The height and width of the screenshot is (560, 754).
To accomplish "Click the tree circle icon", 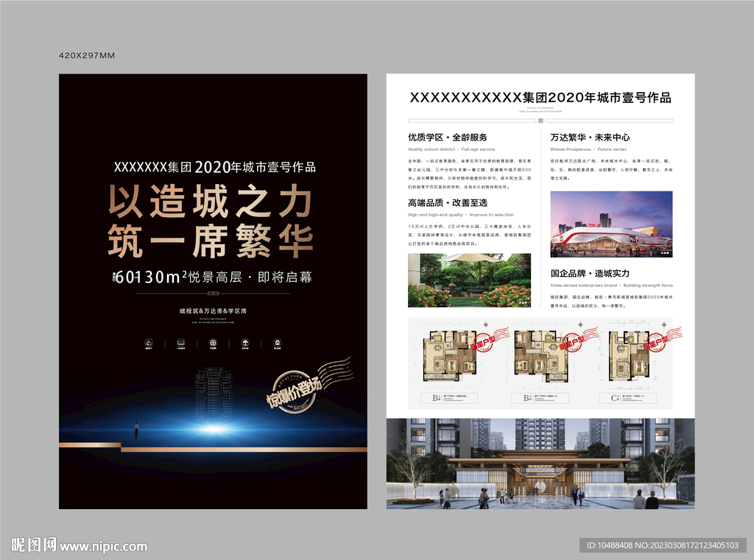I will point(245,343).
